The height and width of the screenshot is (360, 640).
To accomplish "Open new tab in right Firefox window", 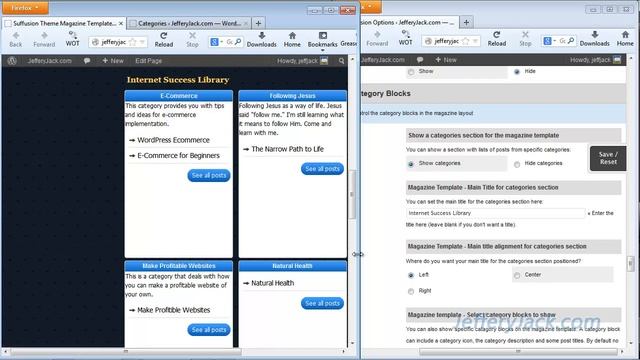I will coord(466,22).
